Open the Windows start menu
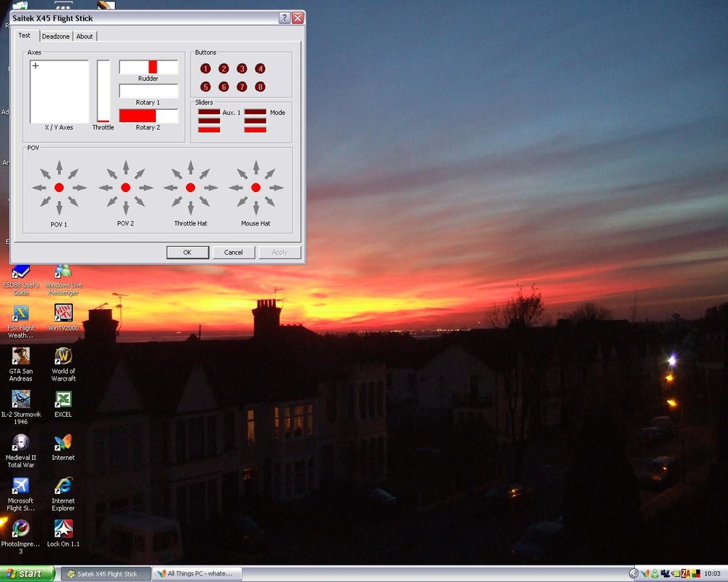The width and height of the screenshot is (728, 582). point(27,574)
